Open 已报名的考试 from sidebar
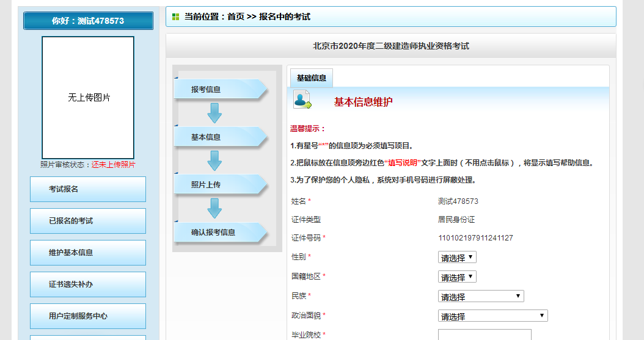 tap(88, 221)
